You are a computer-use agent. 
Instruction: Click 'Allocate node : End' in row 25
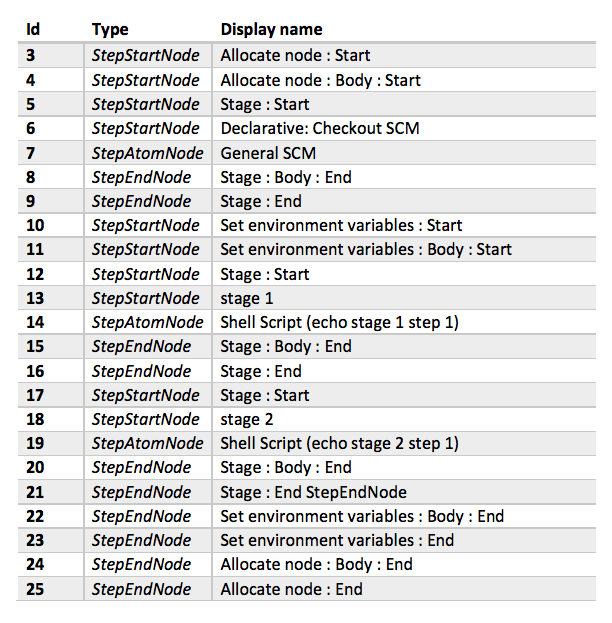291,589
